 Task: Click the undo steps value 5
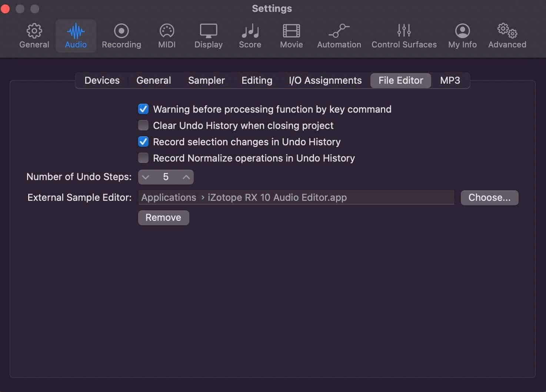click(x=166, y=177)
